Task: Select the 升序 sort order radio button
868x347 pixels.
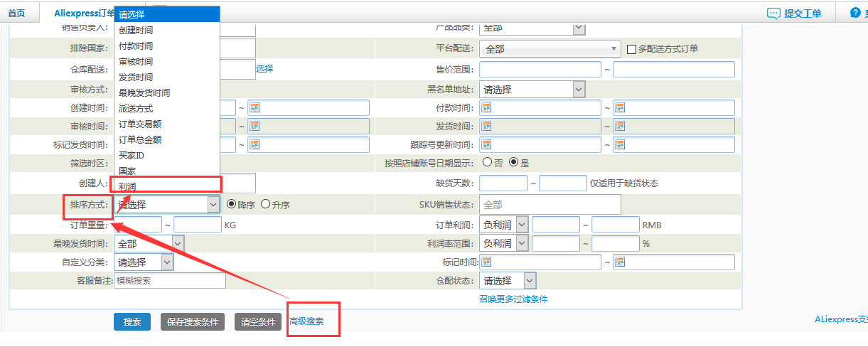Action: [x=265, y=204]
